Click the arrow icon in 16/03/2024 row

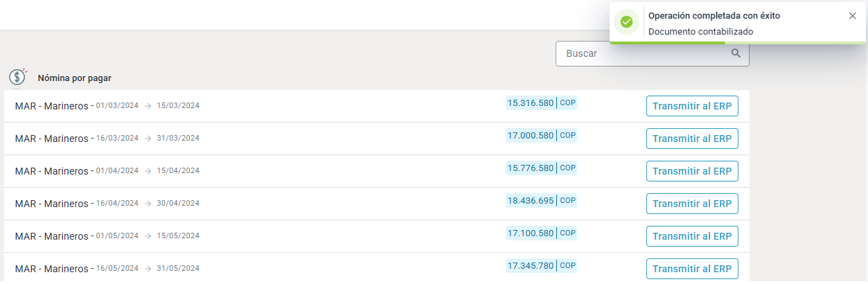[x=148, y=139]
